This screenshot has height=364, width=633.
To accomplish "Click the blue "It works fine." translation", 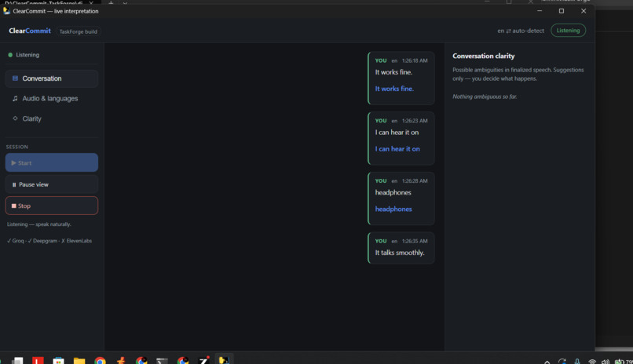I will [394, 89].
